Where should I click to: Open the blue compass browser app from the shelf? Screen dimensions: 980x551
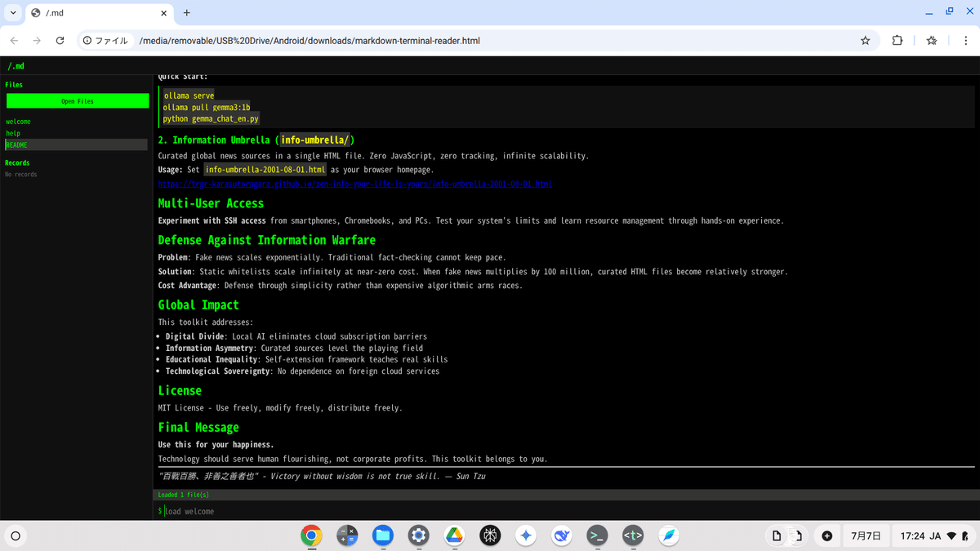pos(669,535)
